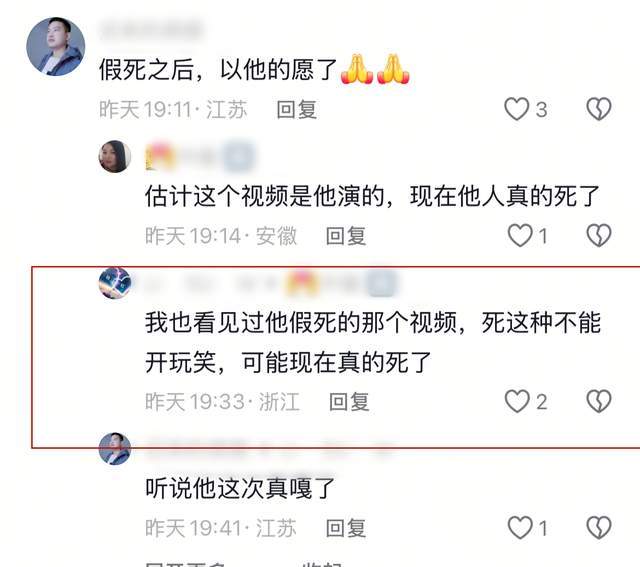Open avatar of the 19:41 江苏 commenter
This screenshot has height=567, width=640.
pyautogui.click(x=115, y=449)
